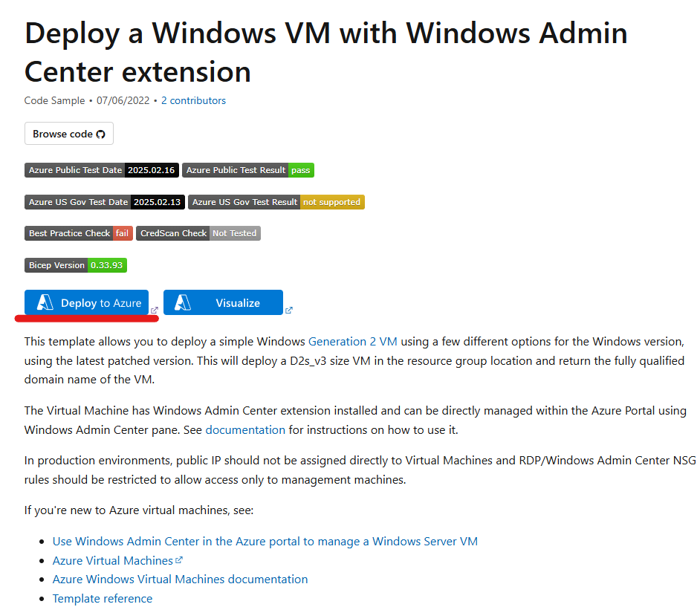
Task: Click the Azure logo on Deploy to Azure
Action: tap(45, 302)
